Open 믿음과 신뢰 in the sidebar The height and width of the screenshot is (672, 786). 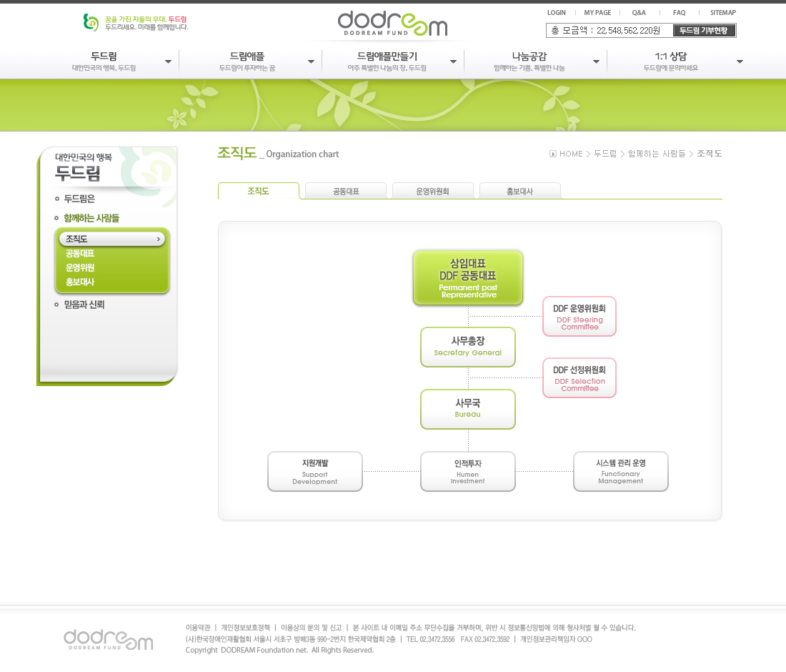[x=84, y=305]
